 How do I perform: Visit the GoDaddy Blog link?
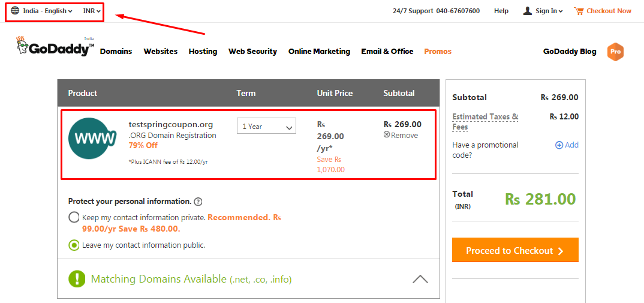(x=570, y=52)
